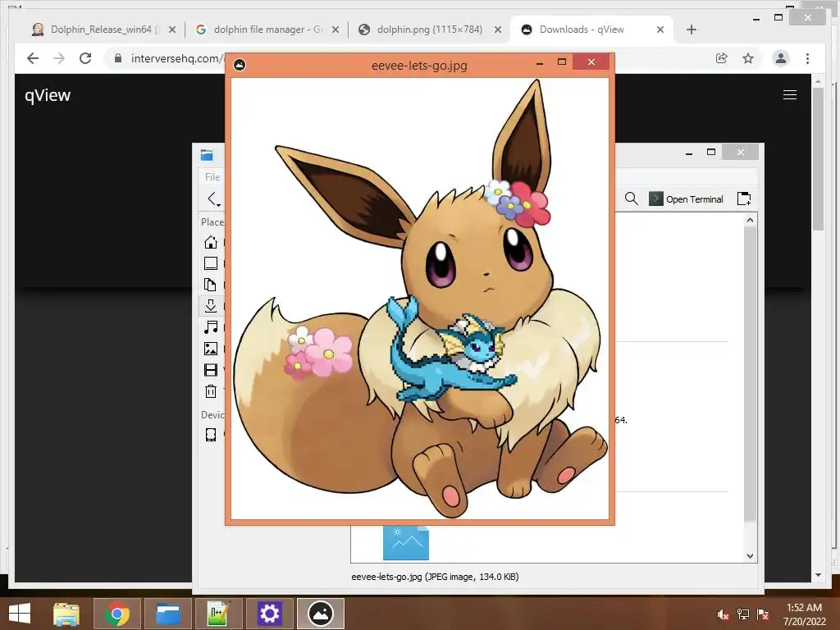Open the Windows Start button

tap(20, 614)
